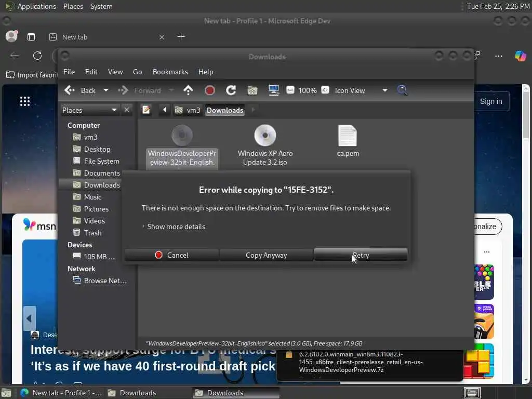Screen dimensions: 532x399
Task: Switch to Edge New tab taskbar entry
Action: pos(61,393)
